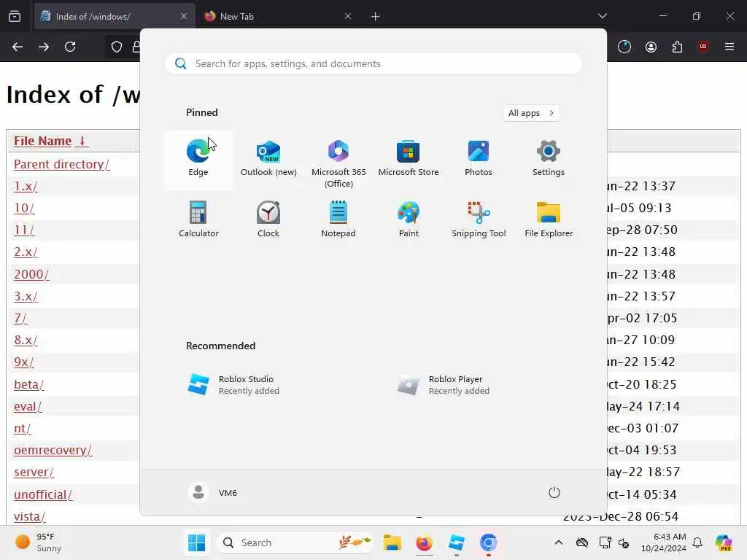This screenshot has height=560, width=747.
Task: Open the vista/ folder link
Action: (x=29, y=516)
